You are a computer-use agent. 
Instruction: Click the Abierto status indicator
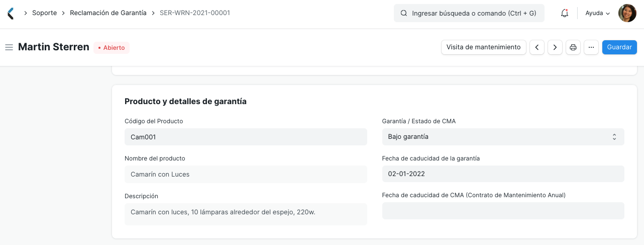112,48
